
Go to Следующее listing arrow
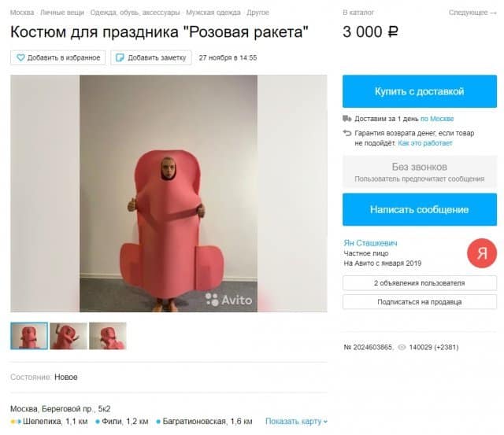click(x=472, y=13)
